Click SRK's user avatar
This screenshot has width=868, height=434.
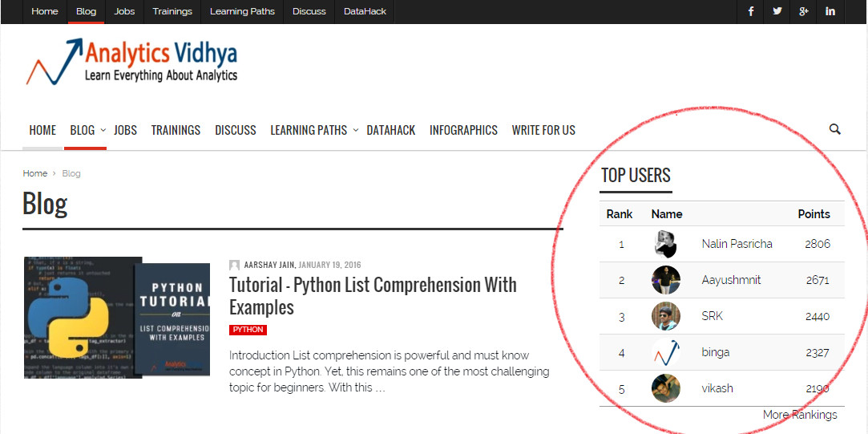666,316
